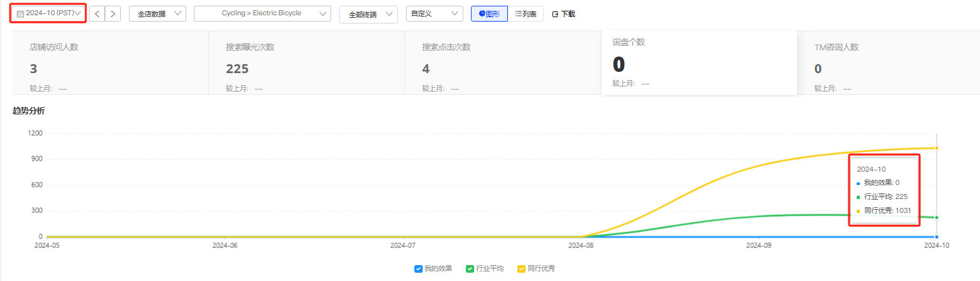This screenshot has width=980, height=281.
Task: Toggle the 行业平均 legend checkbox
Action: 470,269
